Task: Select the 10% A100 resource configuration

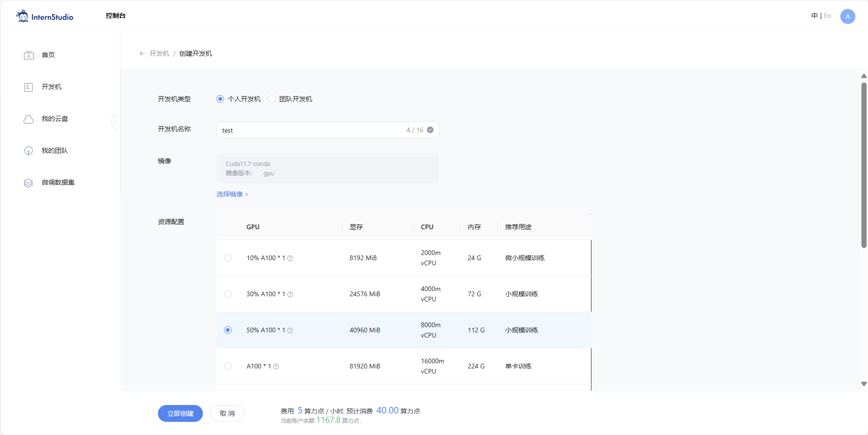Action: point(228,258)
